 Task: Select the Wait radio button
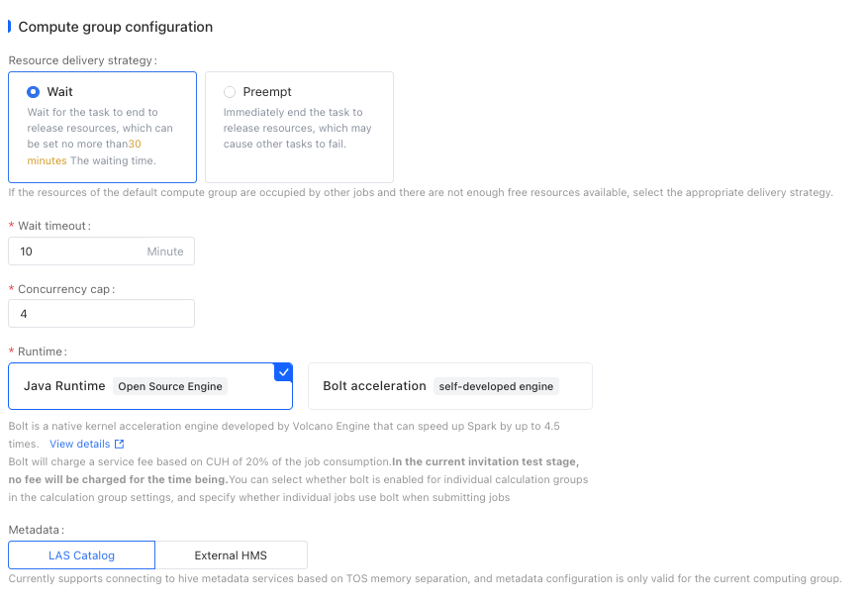tap(34, 92)
